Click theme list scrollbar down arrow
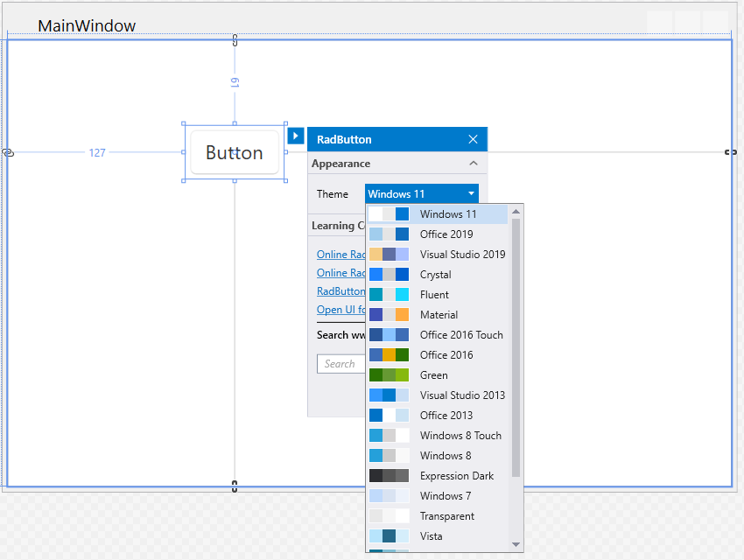This screenshot has height=560, width=744. [516, 545]
